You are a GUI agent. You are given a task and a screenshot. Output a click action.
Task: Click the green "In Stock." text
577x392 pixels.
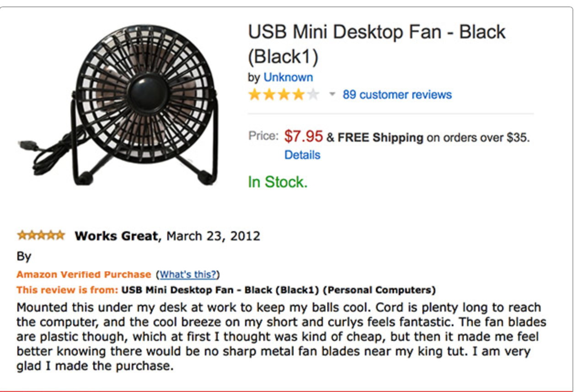tap(278, 182)
